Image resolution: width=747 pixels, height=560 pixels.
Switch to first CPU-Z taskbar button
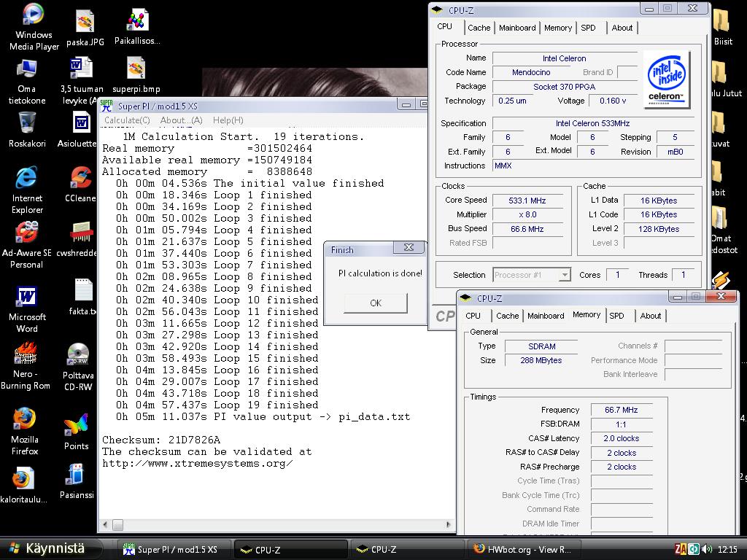(290, 550)
